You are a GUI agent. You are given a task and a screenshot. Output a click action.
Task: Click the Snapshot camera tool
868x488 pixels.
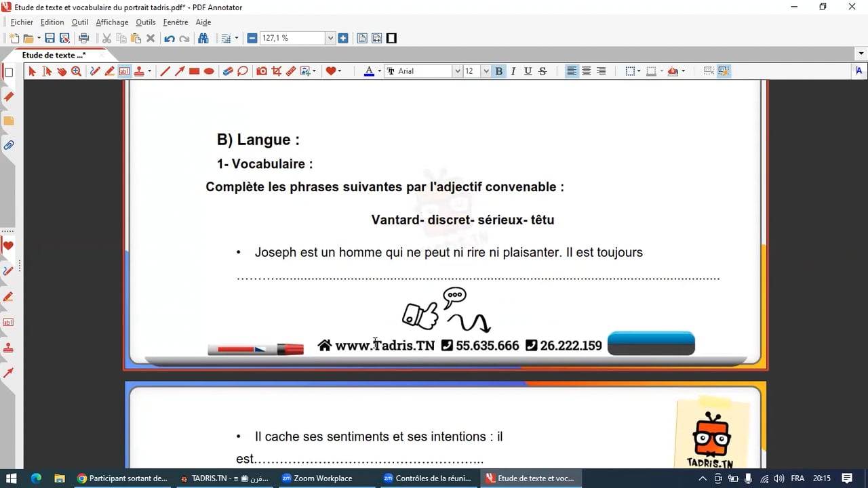262,71
